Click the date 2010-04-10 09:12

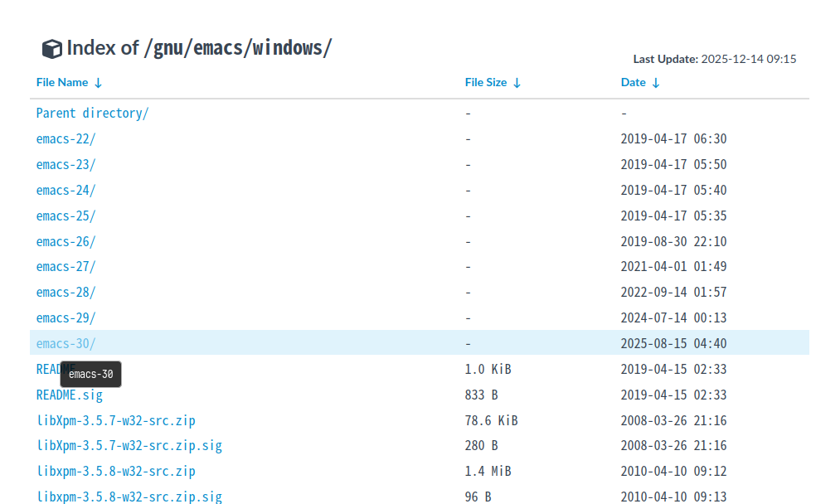[673, 471]
